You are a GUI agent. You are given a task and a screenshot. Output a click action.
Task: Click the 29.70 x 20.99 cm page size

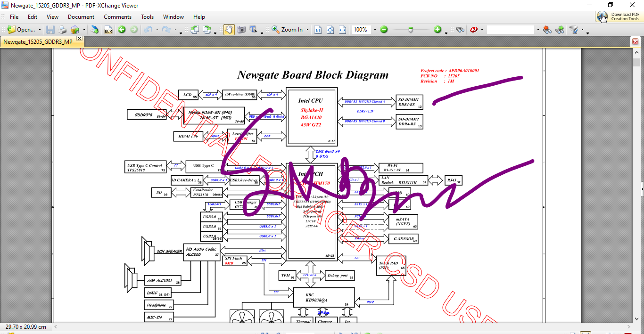[26, 326]
